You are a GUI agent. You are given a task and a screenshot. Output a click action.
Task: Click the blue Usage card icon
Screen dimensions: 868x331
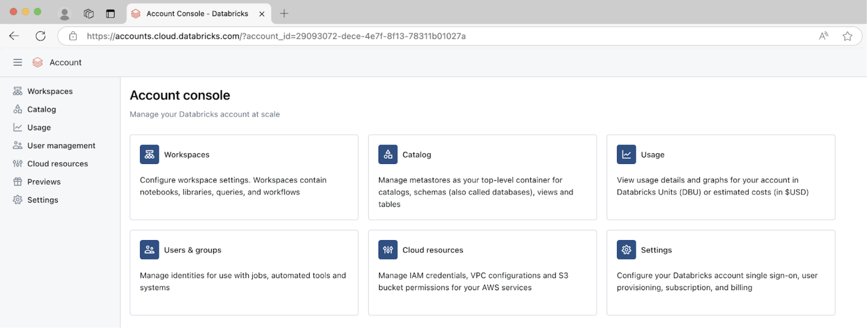[626, 154]
